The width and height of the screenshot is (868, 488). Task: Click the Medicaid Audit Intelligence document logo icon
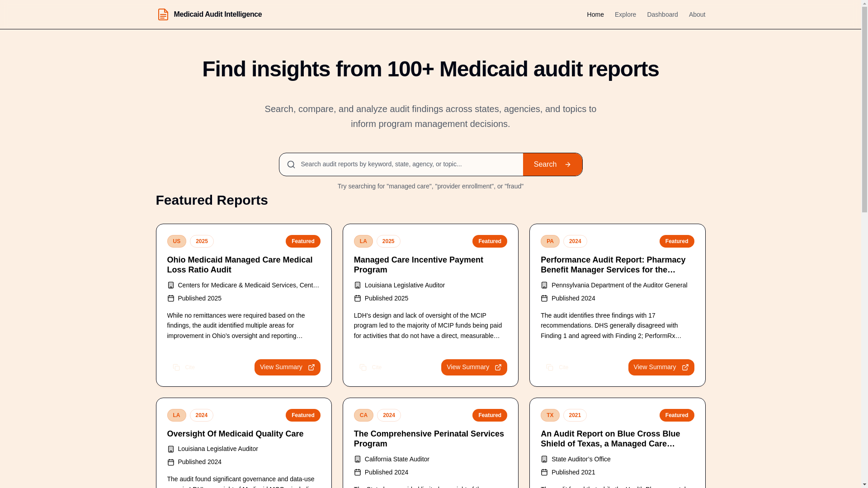(x=163, y=14)
